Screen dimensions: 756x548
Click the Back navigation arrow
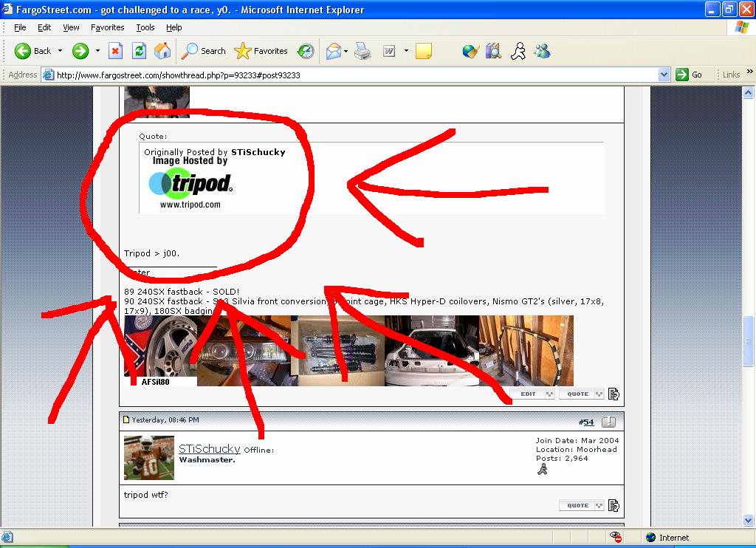click(23, 51)
